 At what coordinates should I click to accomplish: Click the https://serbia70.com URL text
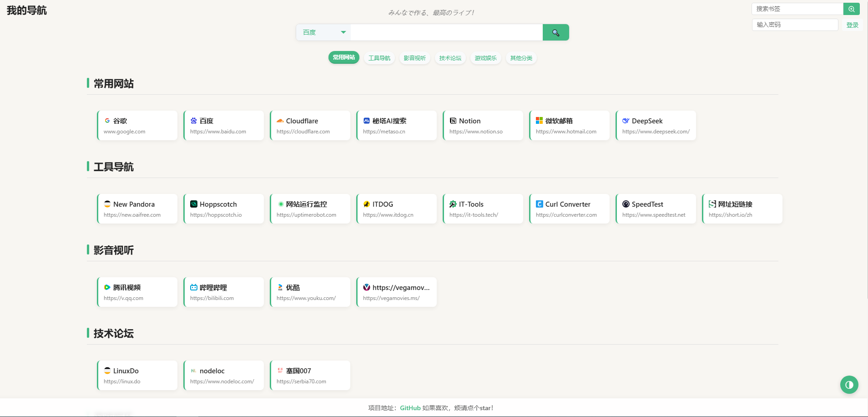[301, 381]
